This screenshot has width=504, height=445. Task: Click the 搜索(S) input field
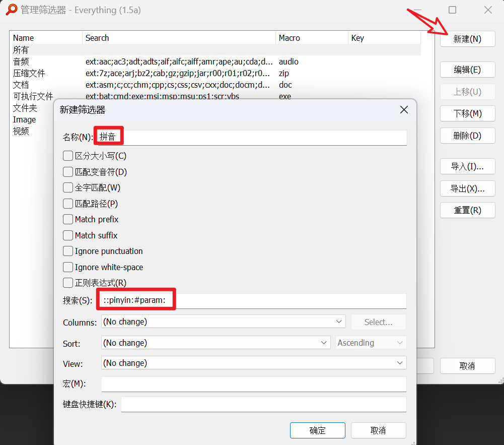(254, 300)
